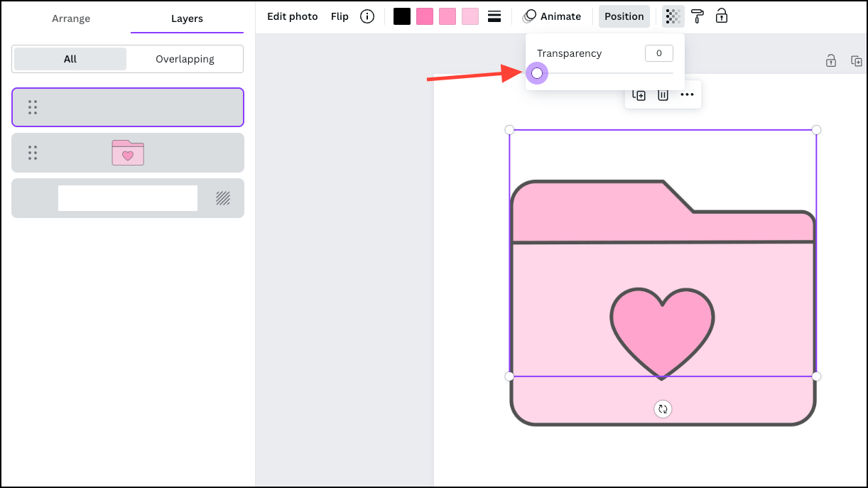Click the duplicate icon in floating toolbar

(x=639, y=94)
